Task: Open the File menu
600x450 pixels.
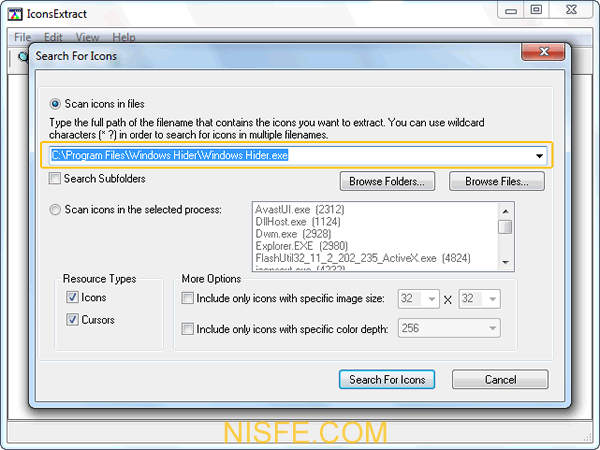Action: pyautogui.click(x=23, y=37)
